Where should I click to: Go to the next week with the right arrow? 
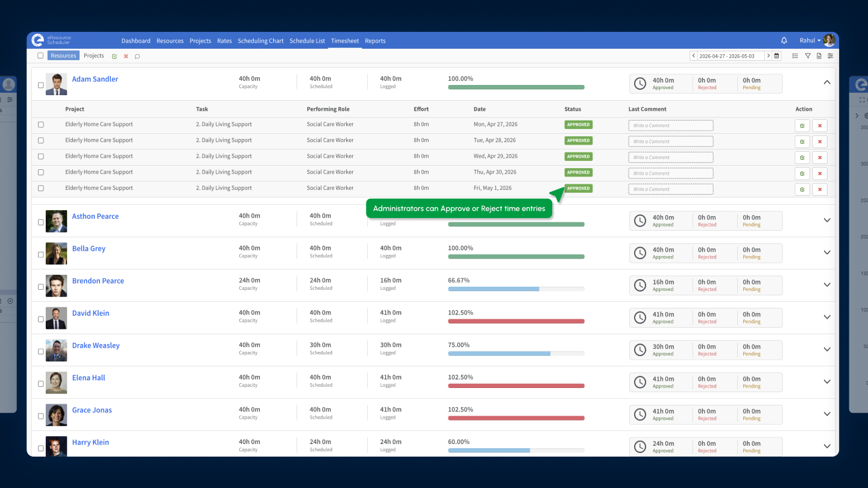(768, 56)
